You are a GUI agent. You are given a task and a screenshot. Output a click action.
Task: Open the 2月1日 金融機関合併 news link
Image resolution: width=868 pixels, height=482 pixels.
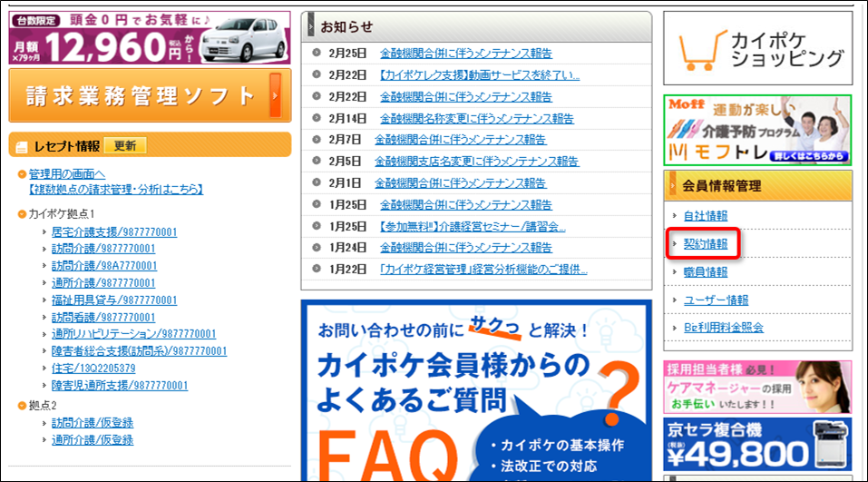461,182
